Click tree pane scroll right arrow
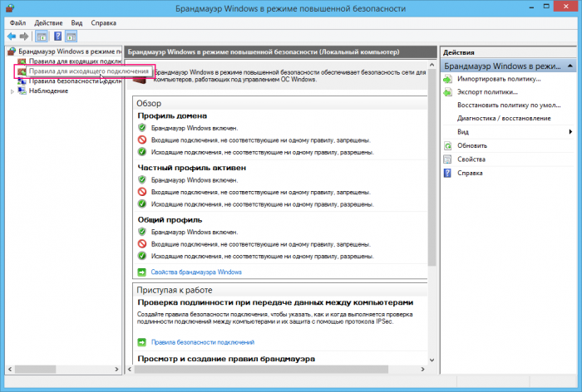Screen dimensions: 582x392 tap(116, 370)
